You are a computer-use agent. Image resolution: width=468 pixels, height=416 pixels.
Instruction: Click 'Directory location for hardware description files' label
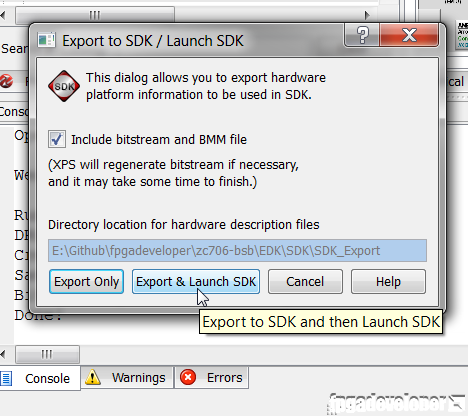184,225
